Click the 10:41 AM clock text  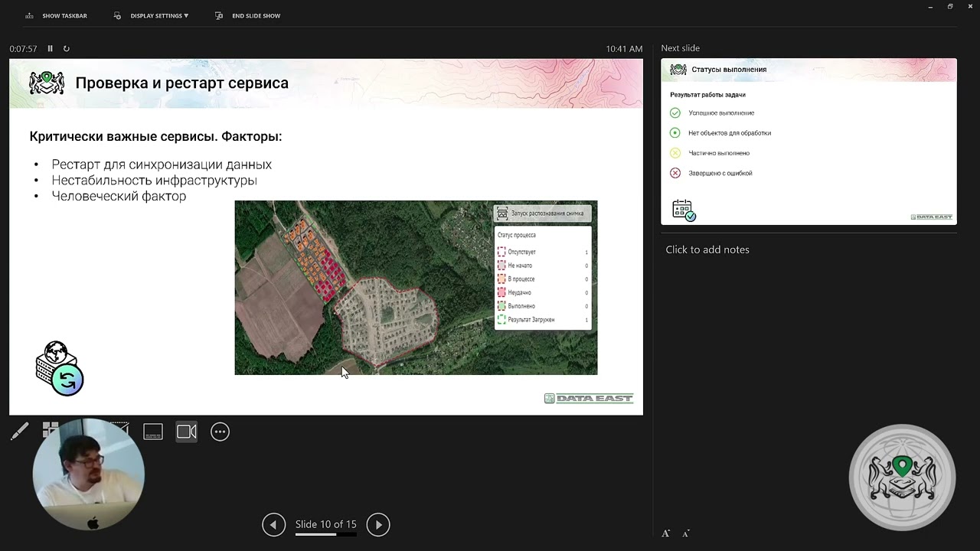click(x=624, y=48)
